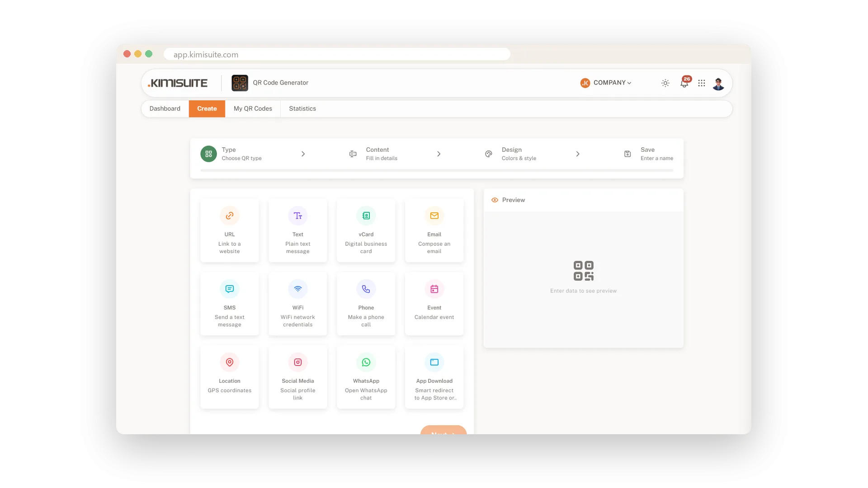Choose the Text type icon
The height and width of the screenshot is (488, 868).
click(298, 216)
